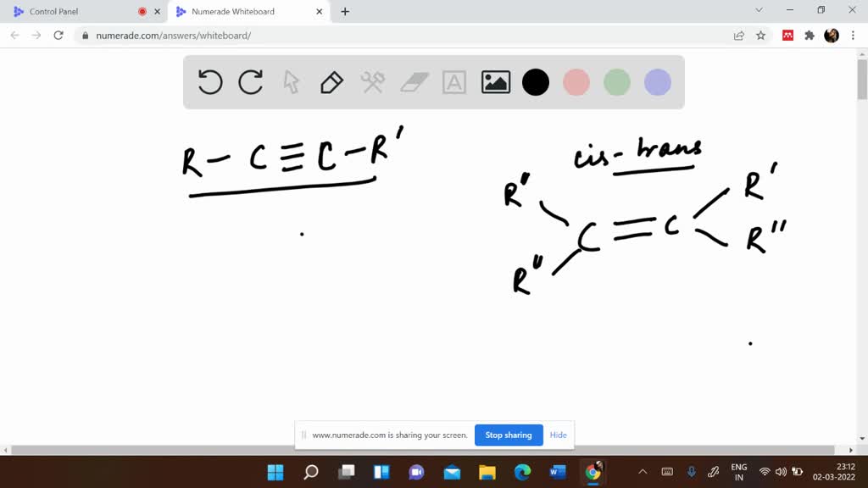Expand the browser profile menu

point(828,36)
